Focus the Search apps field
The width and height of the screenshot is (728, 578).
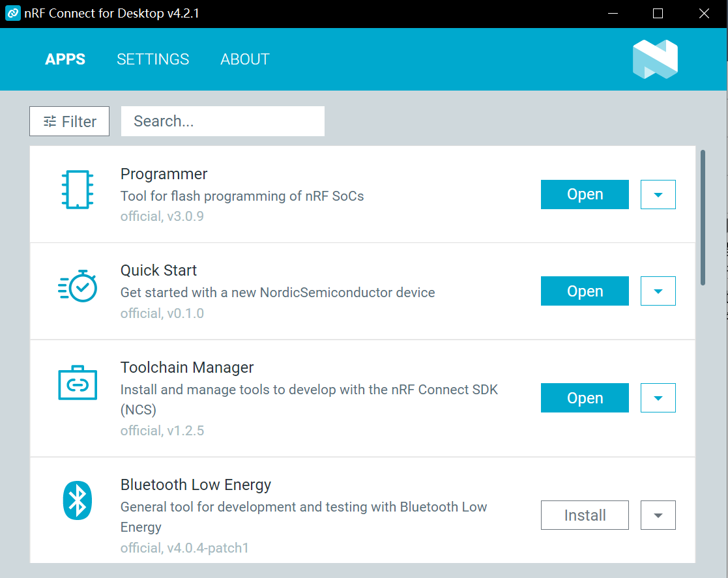point(222,121)
